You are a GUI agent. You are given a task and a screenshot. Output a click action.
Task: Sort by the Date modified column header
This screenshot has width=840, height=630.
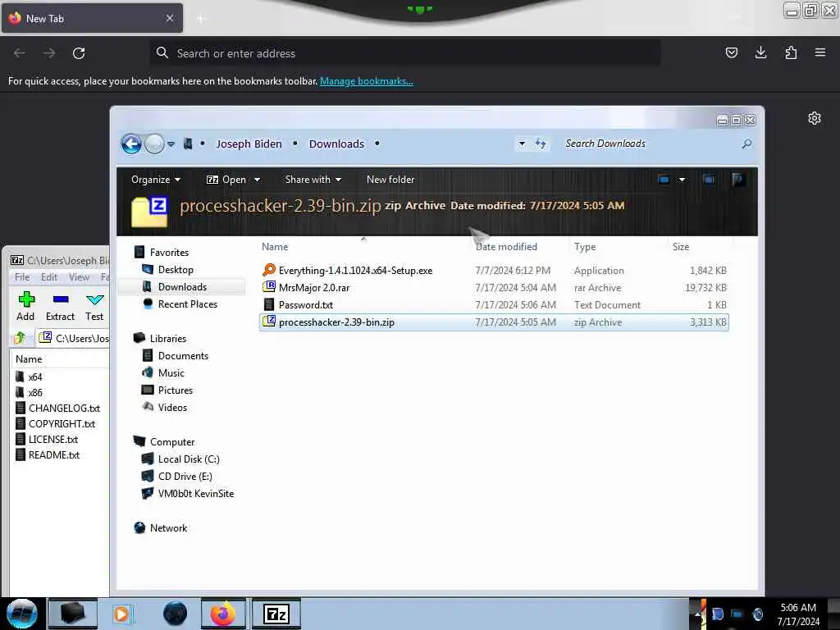pyautogui.click(x=506, y=247)
